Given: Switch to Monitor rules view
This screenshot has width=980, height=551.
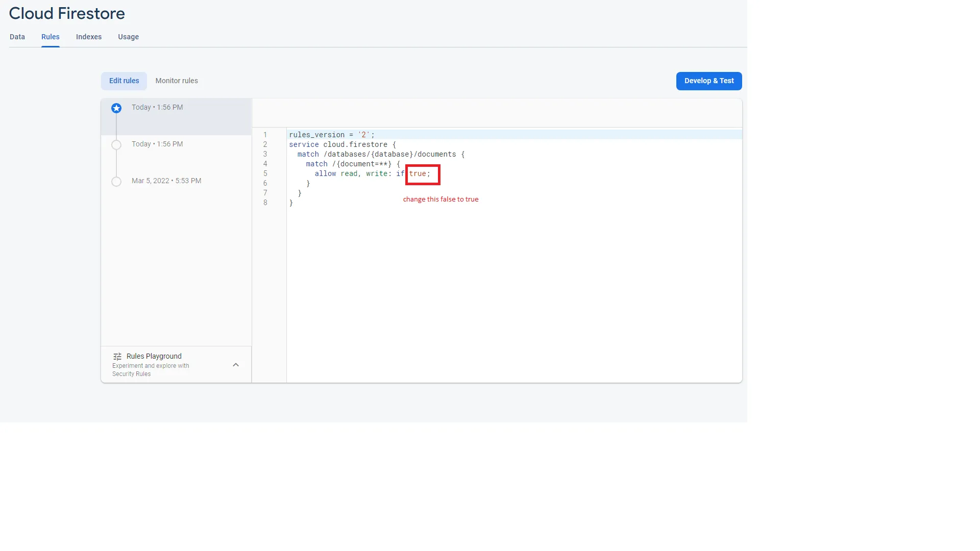Looking at the screenshot, I should pos(177,81).
